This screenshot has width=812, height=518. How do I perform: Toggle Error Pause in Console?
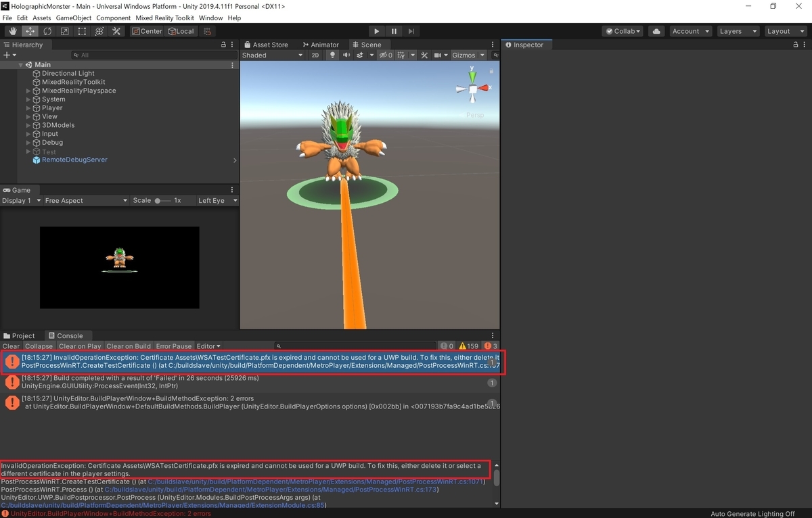(x=174, y=346)
